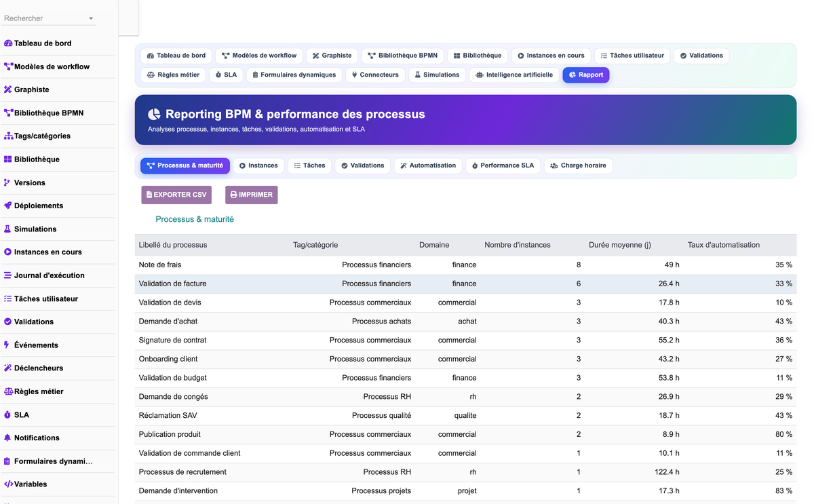Click the Événements bolt icon
This screenshot has height=504, width=814.
pyautogui.click(x=7, y=345)
